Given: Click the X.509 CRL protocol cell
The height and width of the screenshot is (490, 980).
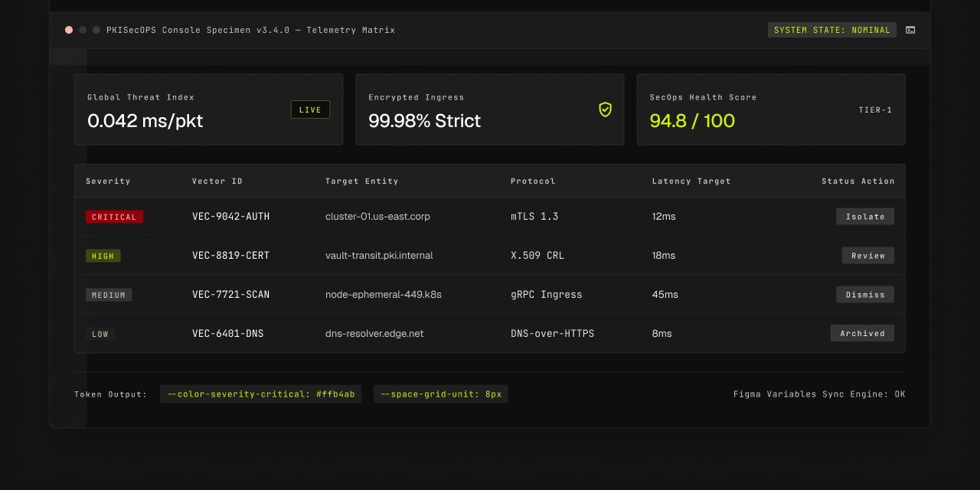Looking at the screenshot, I should (537, 256).
